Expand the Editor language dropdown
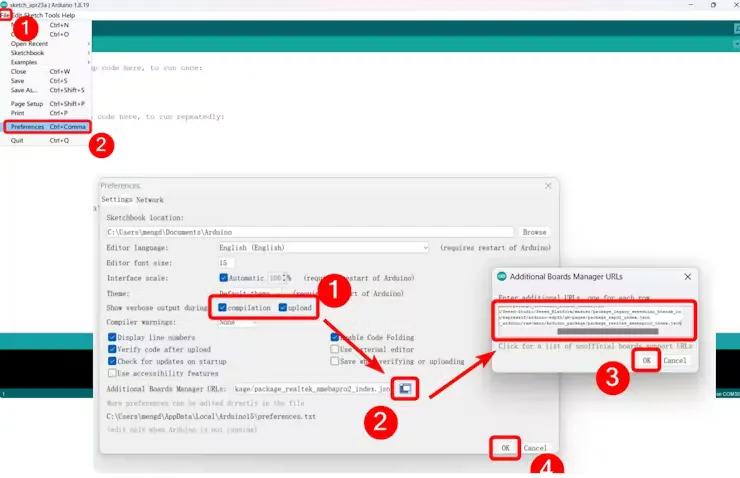This screenshot has width=740, height=478. coord(323,247)
